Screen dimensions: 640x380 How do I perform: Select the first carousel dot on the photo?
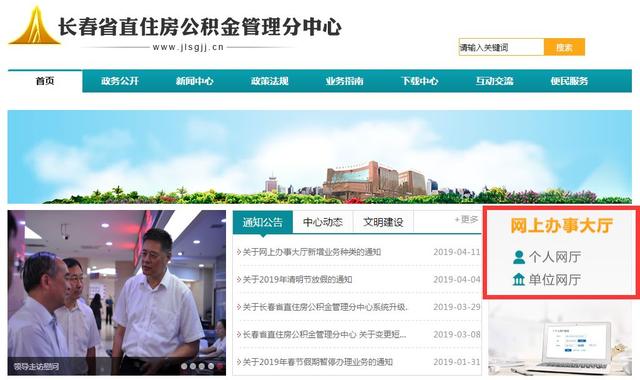pyautogui.click(x=184, y=366)
